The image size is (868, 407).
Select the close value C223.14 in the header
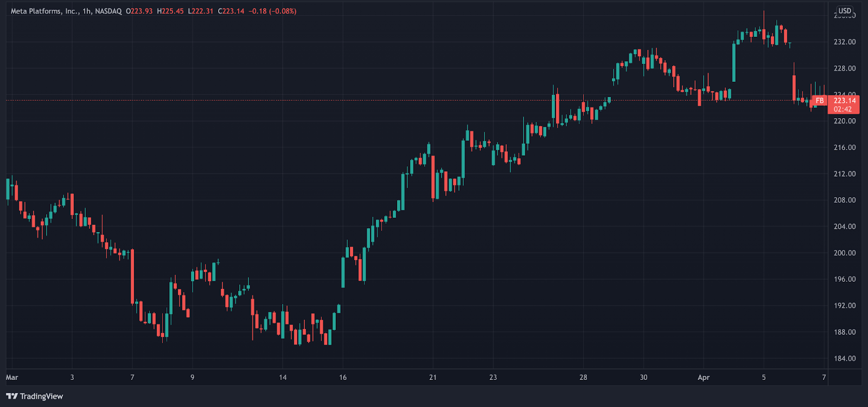pos(231,11)
